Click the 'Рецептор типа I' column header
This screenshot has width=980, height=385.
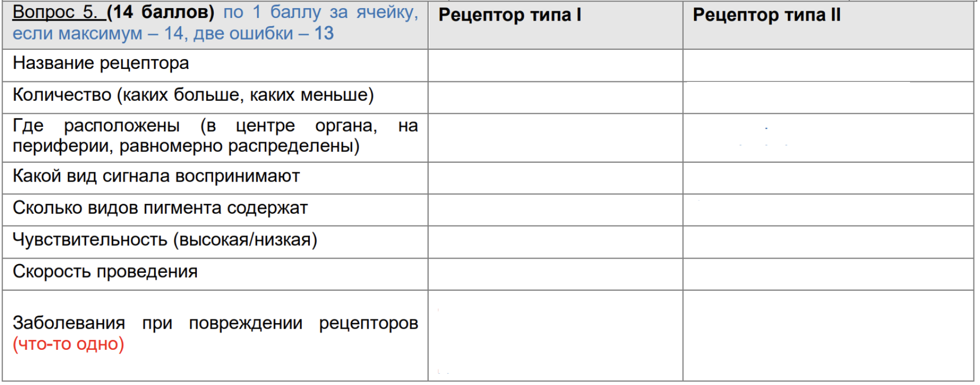click(510, 15)
